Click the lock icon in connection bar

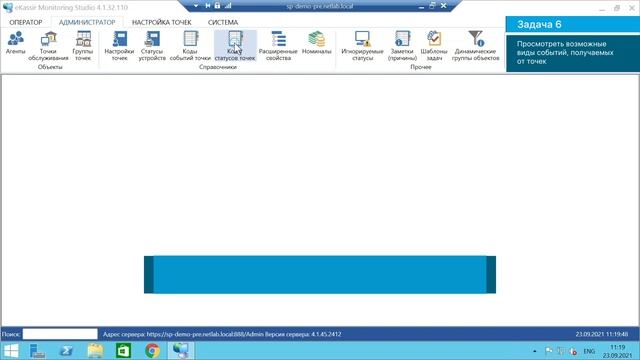pos(217,6)
